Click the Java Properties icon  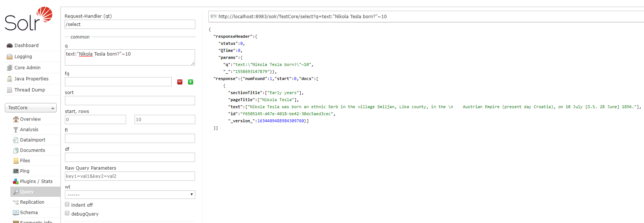(10, 79)
